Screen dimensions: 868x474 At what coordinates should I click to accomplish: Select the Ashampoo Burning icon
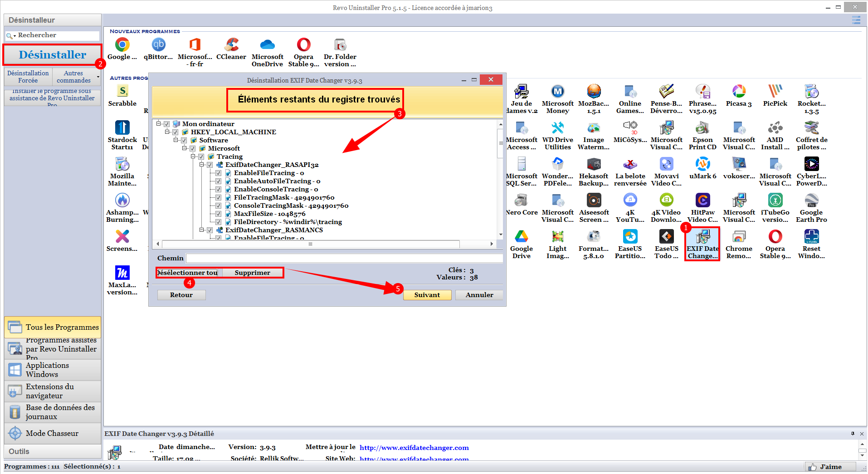click(122, 200)
